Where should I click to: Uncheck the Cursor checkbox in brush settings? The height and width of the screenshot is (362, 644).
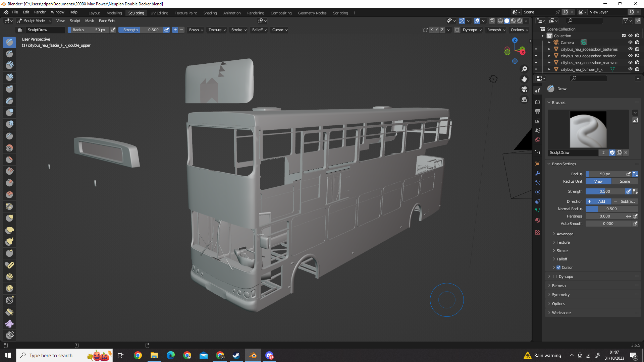coord(558,267)
